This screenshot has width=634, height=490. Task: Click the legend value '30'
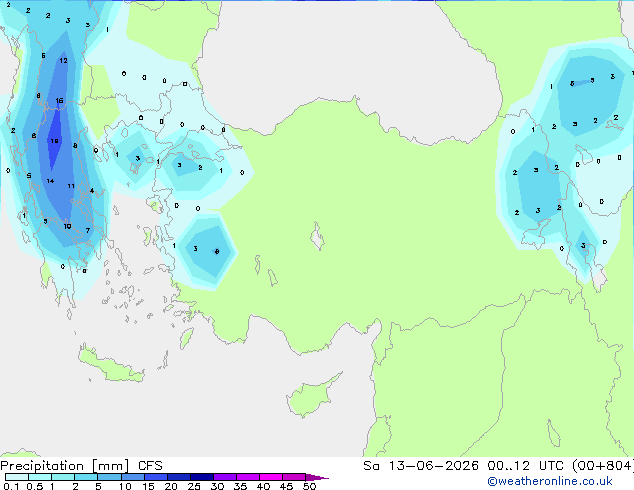point(217,486)
